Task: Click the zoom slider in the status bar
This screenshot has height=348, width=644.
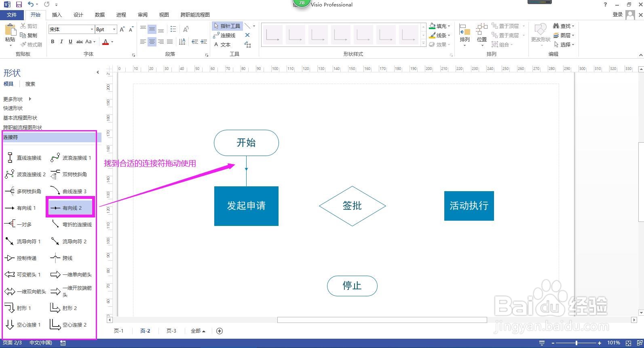Action: tap(576, 343)
